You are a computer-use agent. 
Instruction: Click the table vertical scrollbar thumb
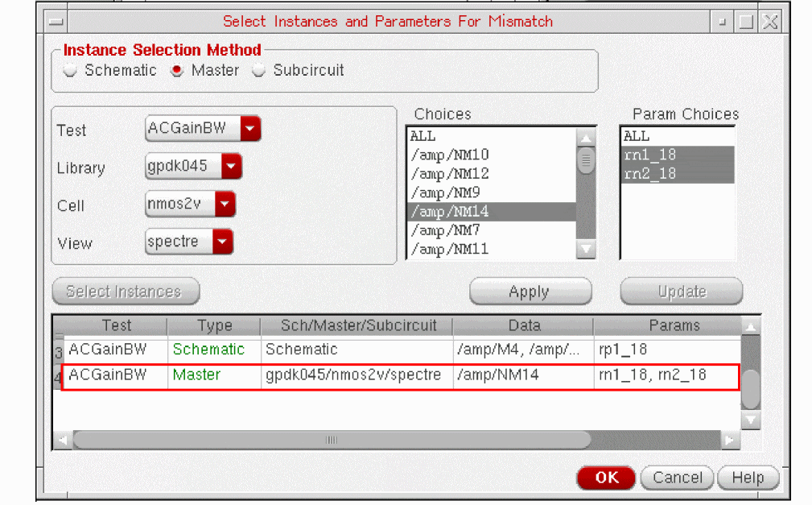750,389
